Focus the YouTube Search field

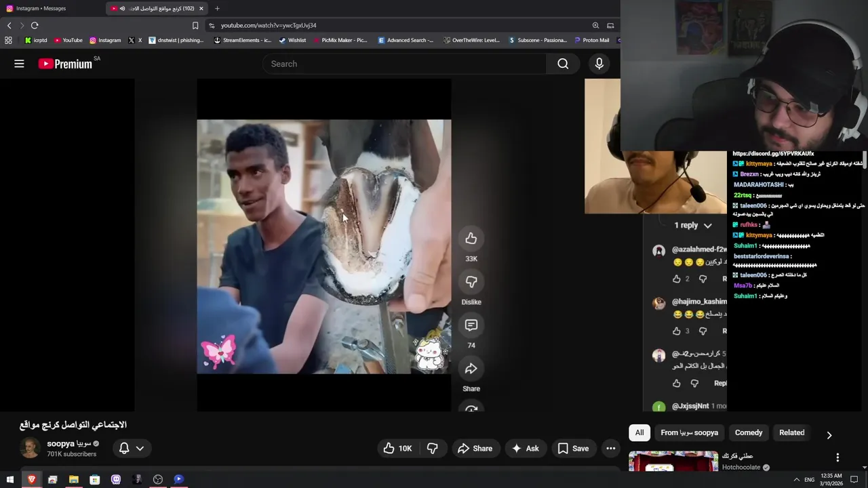click(404, 64)
